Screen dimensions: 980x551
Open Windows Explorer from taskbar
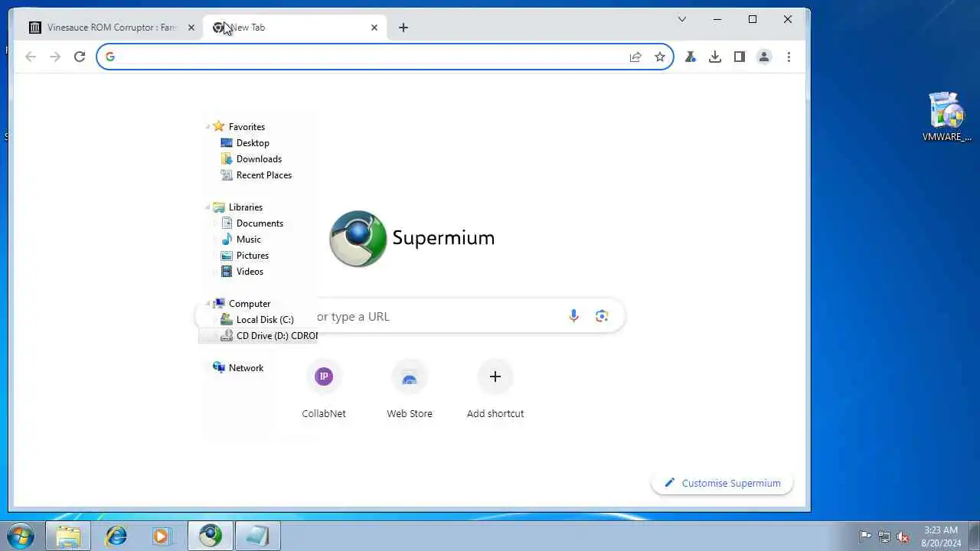[x=68, y=536]
